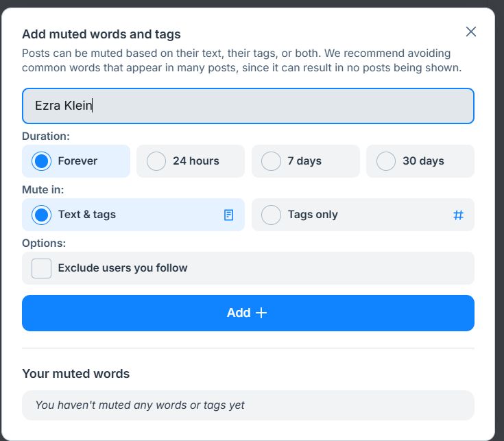
Task: Click the 'Duration:' label
Action: point(46,136)
